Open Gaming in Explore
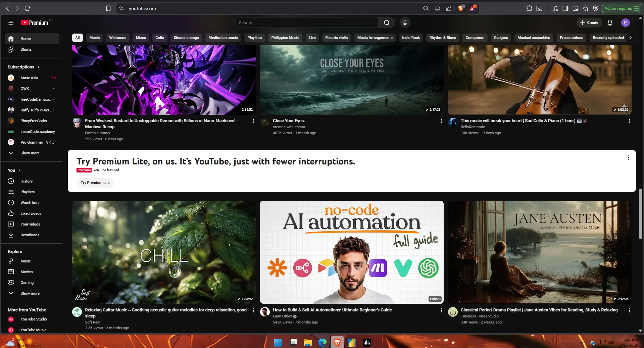The width and height of the screenshot is (644, 348). pos(32,283)
